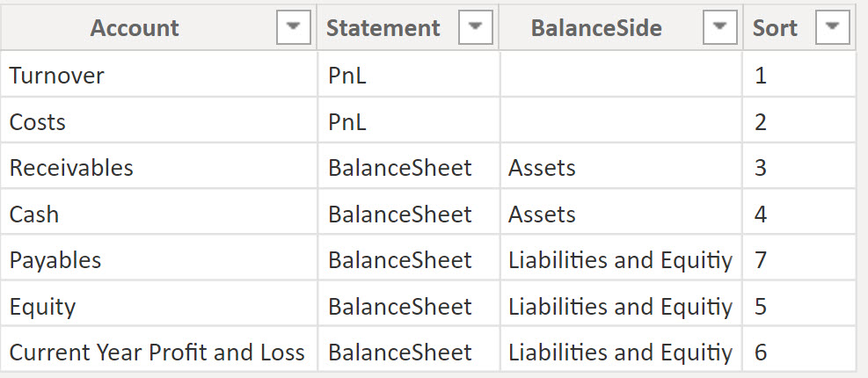Select the PnL cell in the Turnover row
This screenshot has height=378, width=868.
[x=409, y=76]
